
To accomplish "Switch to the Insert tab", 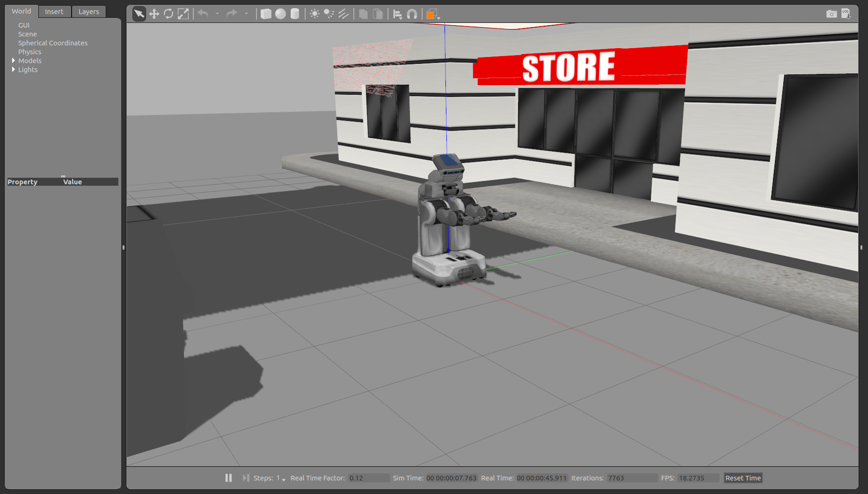I will point(54,12).
